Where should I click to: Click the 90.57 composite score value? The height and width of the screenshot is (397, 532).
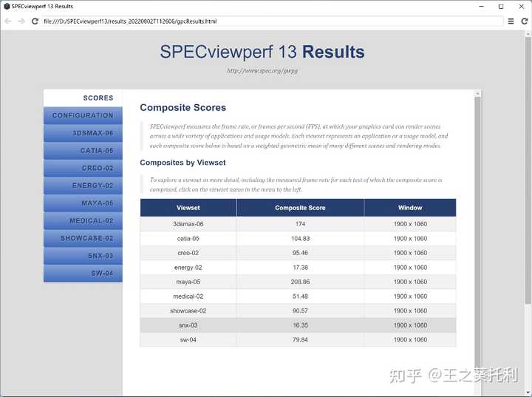coord(300,311)
